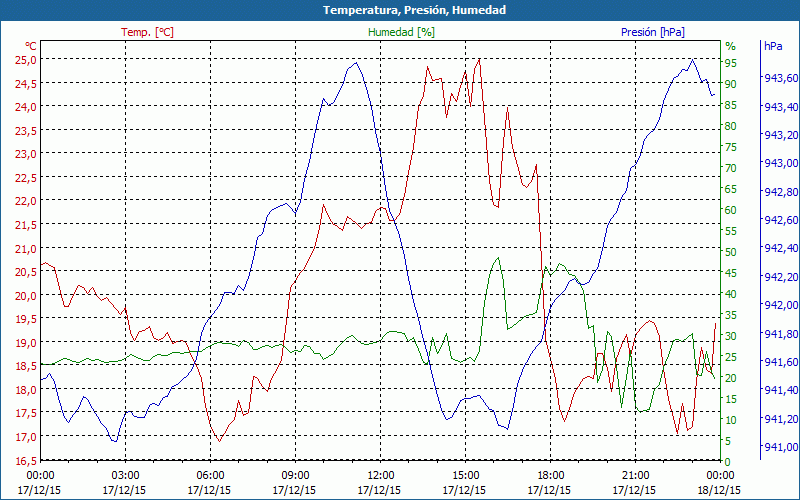Click pressure axis value "941,80"

click(780, 334)
